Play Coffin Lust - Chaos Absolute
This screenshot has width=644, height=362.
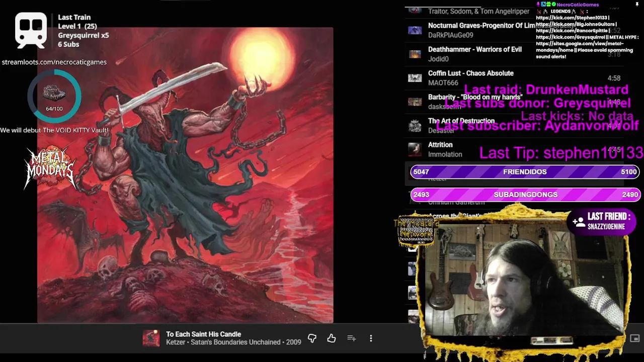[470, 73]
